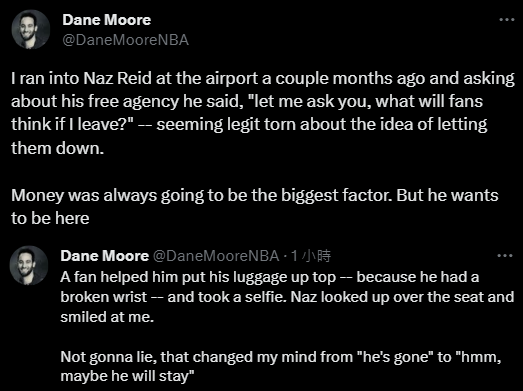This screenshot has height=391, width=523.
Task: Open Dane Moore's avatar beside the reply tweet
Action: click(x=29, y=266)
